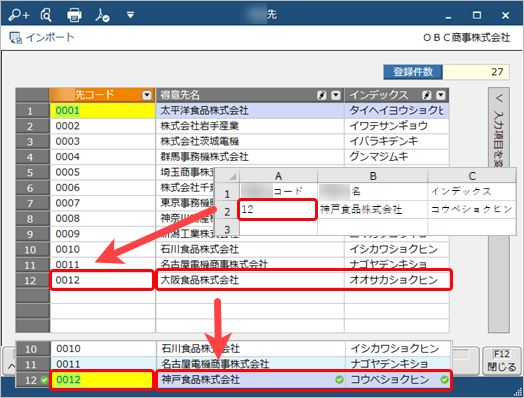Click spreadsheet cell コウベショクヒン in column C

pos(472,210)
